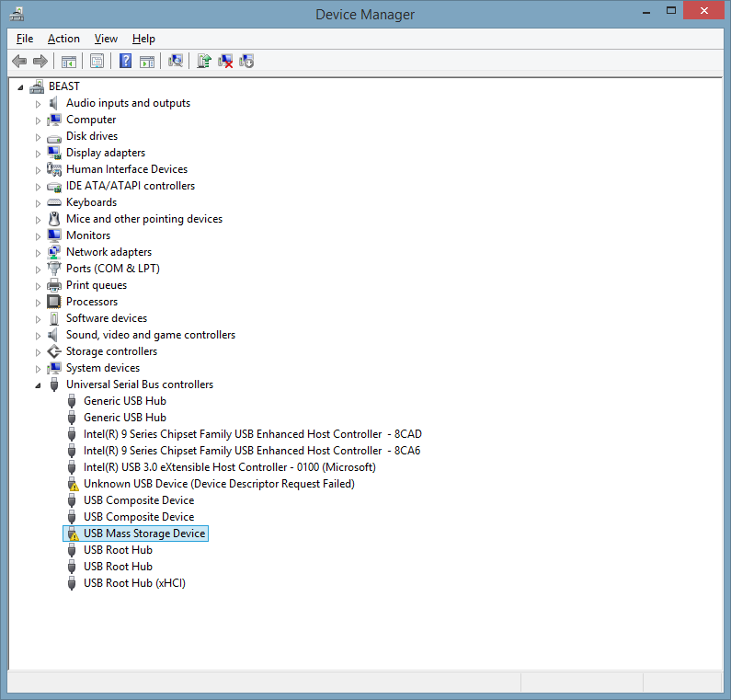Click the blue Help question mark icon
Screen dimensions: 731x700
pyautogui.click(x=125, y=61)
